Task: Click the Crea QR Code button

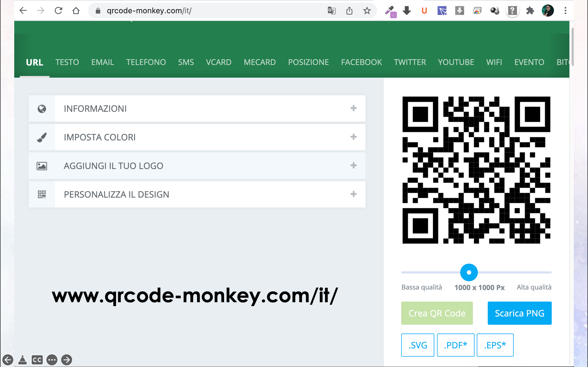Action: point(437,313)
